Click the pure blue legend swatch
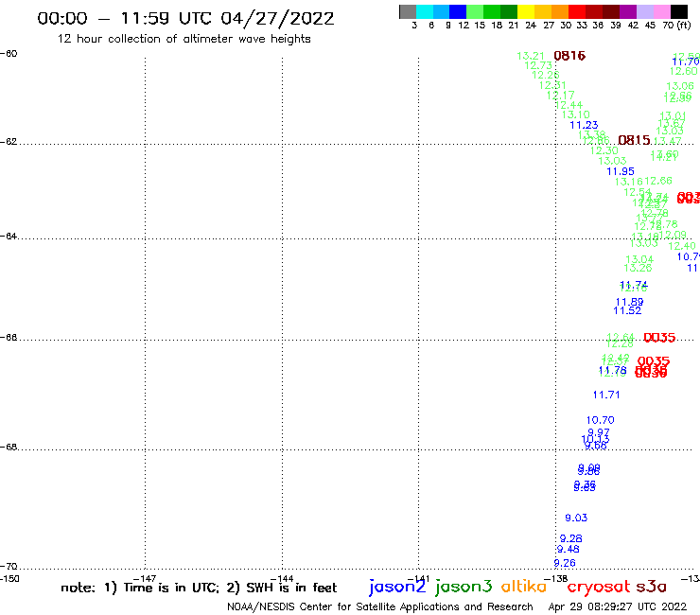The width and height of the screenshot is (700, 615). pos(458,11)
